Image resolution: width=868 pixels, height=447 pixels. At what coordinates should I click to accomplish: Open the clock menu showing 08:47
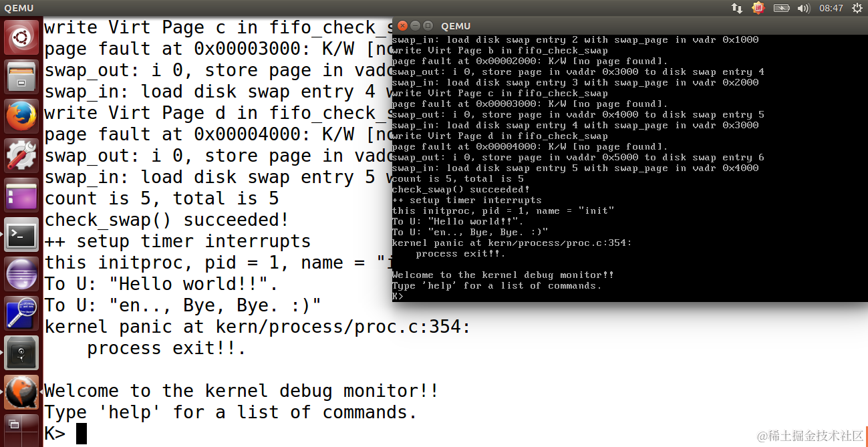[x=831, y=8]
